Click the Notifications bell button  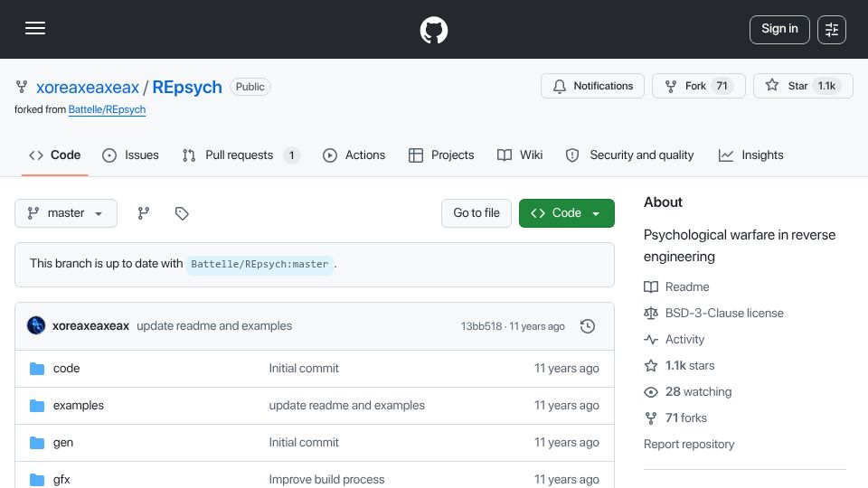click(592, 86)
